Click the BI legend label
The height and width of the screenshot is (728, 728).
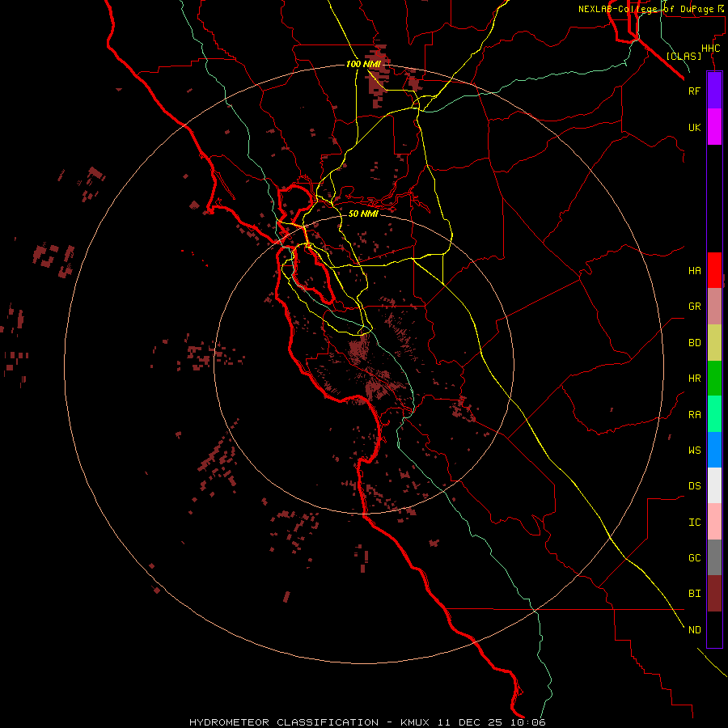click(694, 594)
